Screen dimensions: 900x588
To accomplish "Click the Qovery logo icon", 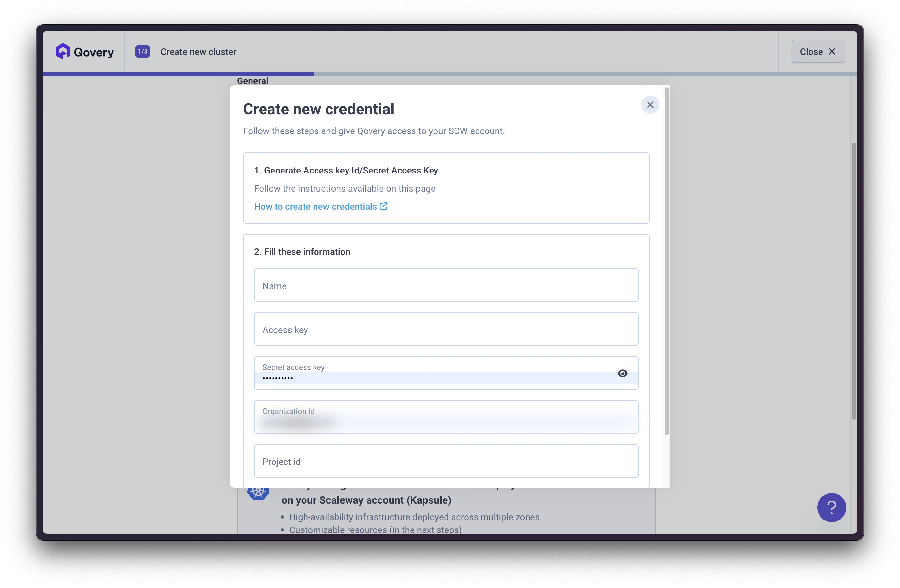I will coord(63,51).
